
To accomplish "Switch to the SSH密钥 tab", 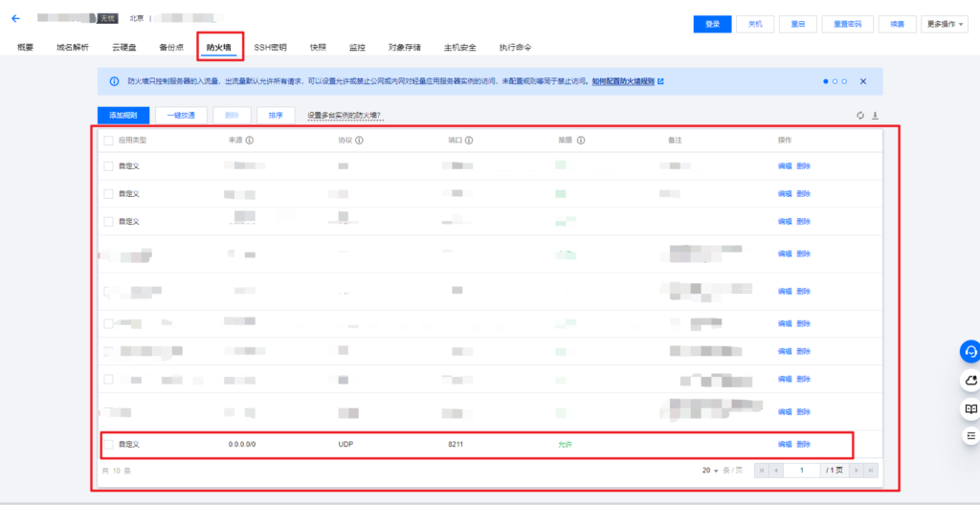I will point(270,47).
